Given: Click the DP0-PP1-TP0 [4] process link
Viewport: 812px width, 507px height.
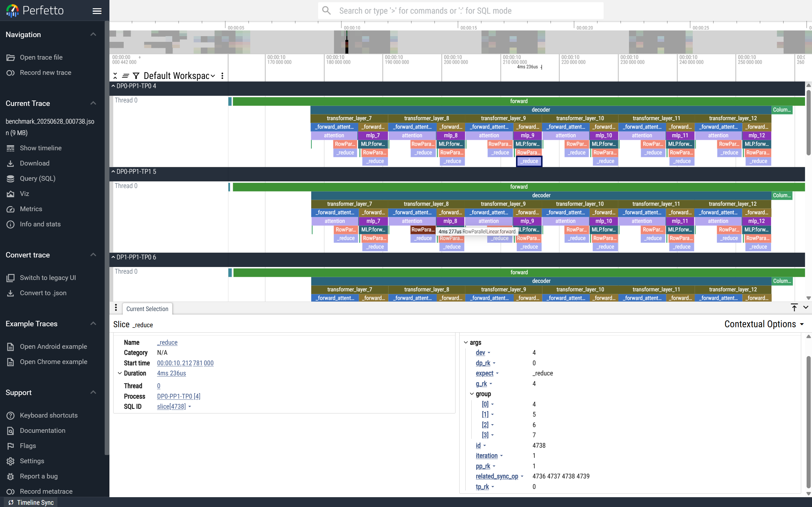Looking at the screenshot, I should [179, 396].
